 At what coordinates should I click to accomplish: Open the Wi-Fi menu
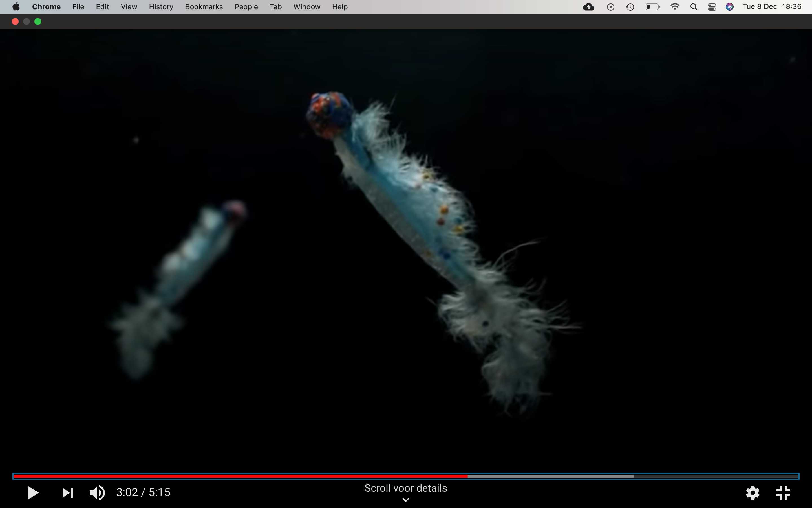(x=675, y=7)
